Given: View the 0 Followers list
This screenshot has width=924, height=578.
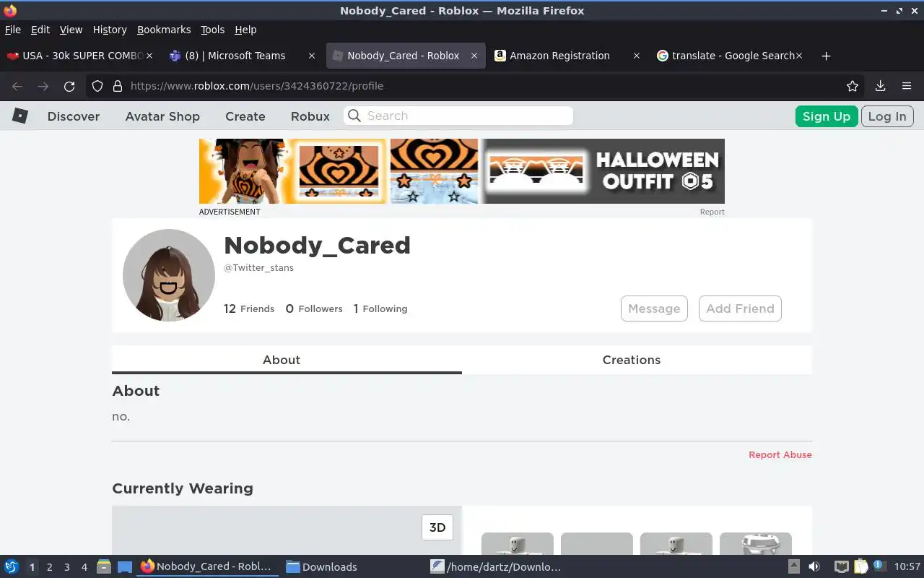Looking at the screenshot, I should [314, 309].
